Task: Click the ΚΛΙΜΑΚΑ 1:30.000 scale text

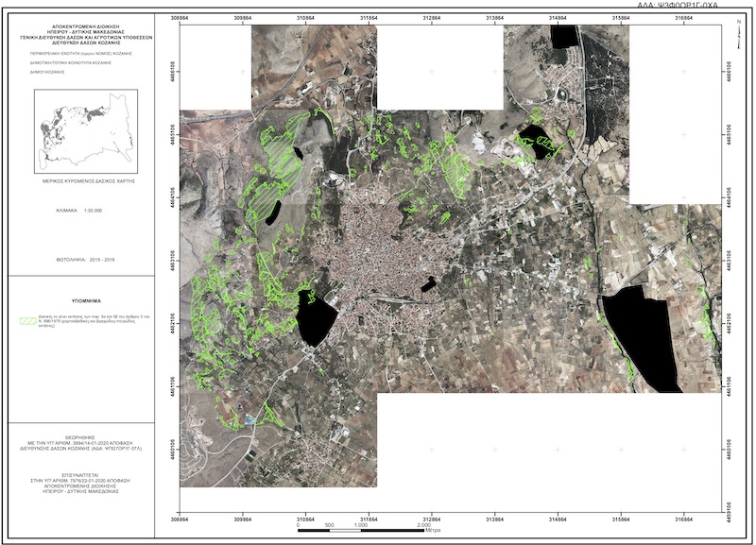Action: click(x=84, y=209)
